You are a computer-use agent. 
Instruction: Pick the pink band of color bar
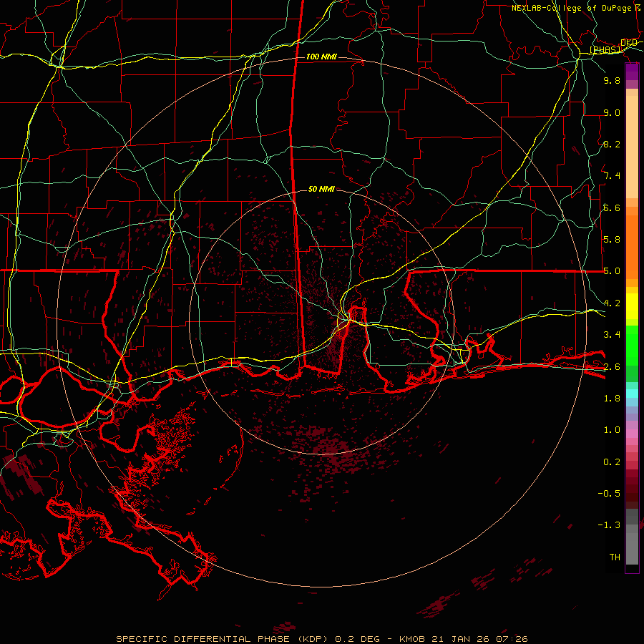(632, 434)
